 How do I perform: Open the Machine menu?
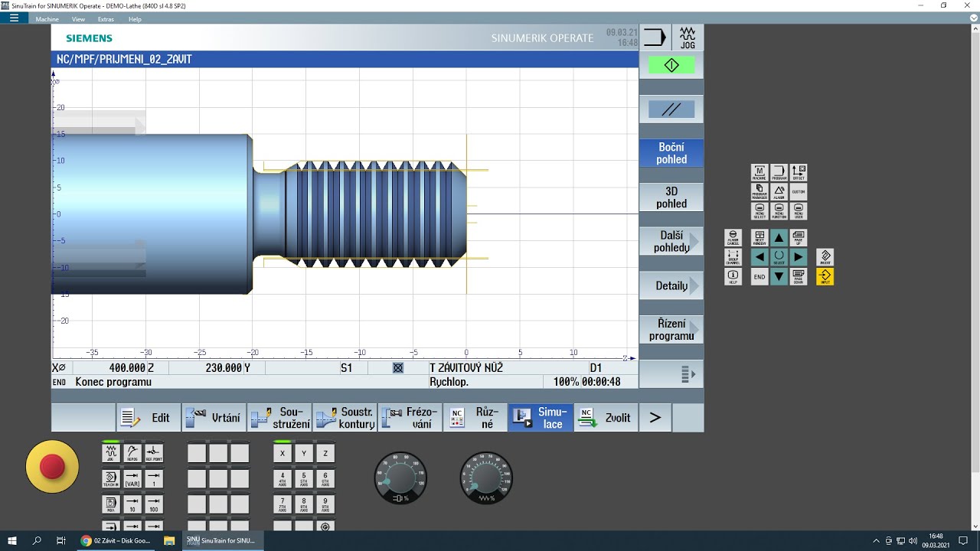pyautogui.click(x=47, y=19)
